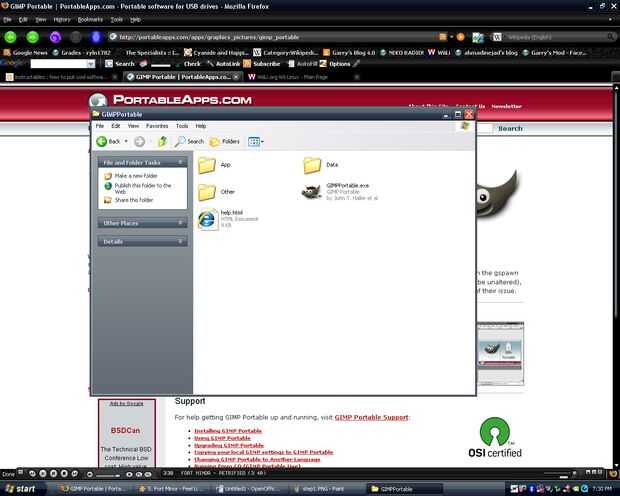Open Tools menu in GIMPPortable window
This screenshot has height=496, width=620.
(182, 126)
